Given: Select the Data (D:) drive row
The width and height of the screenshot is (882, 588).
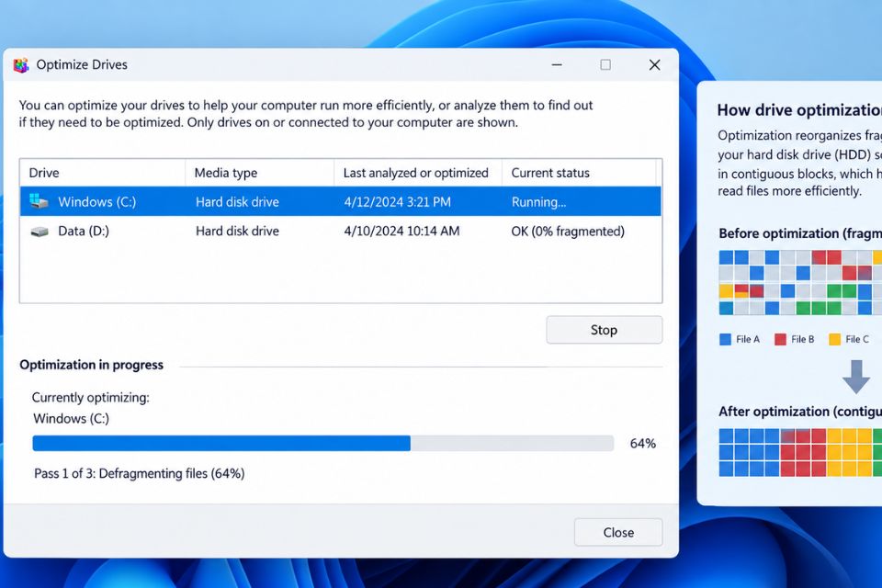Looking at the screenshot, I should coord(340,232).
